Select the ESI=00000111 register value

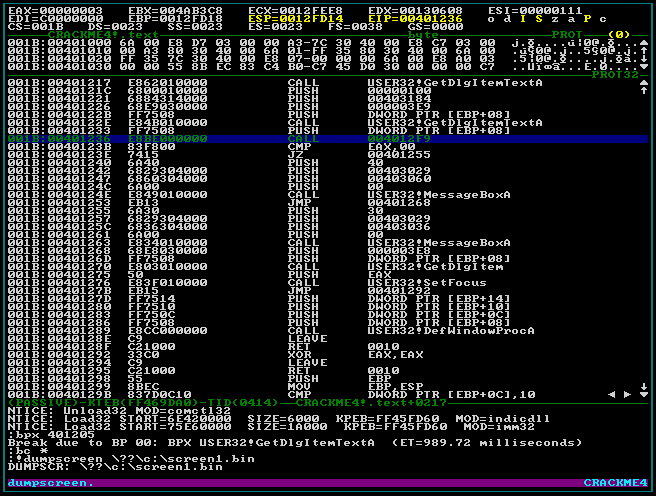[536, 10]
